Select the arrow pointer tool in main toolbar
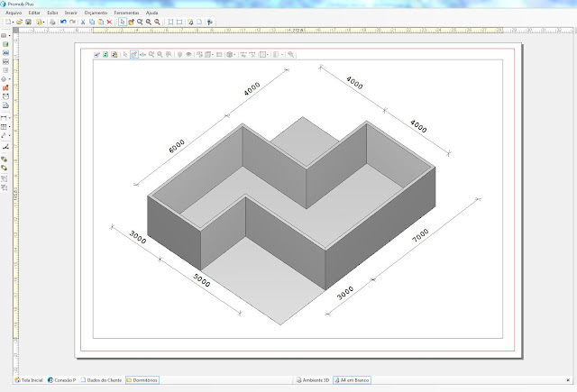577x392 pixels. [123, 22]
